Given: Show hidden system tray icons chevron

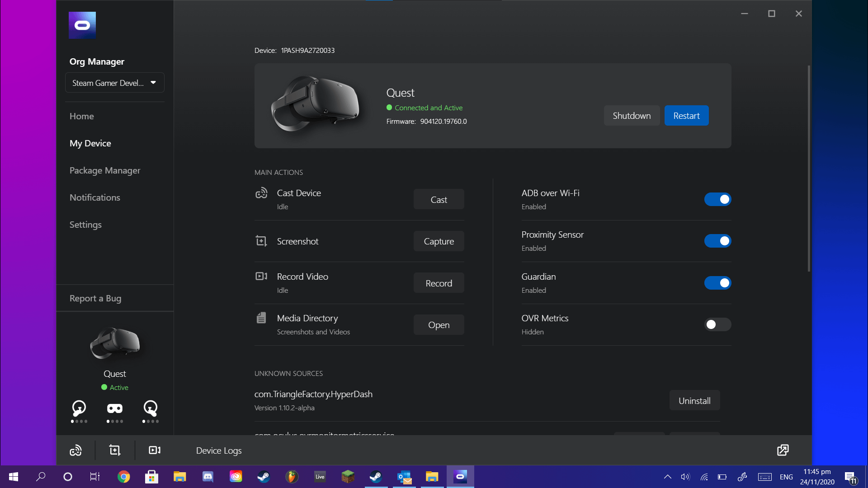Looking at the screenshot, I should [667, 477].
